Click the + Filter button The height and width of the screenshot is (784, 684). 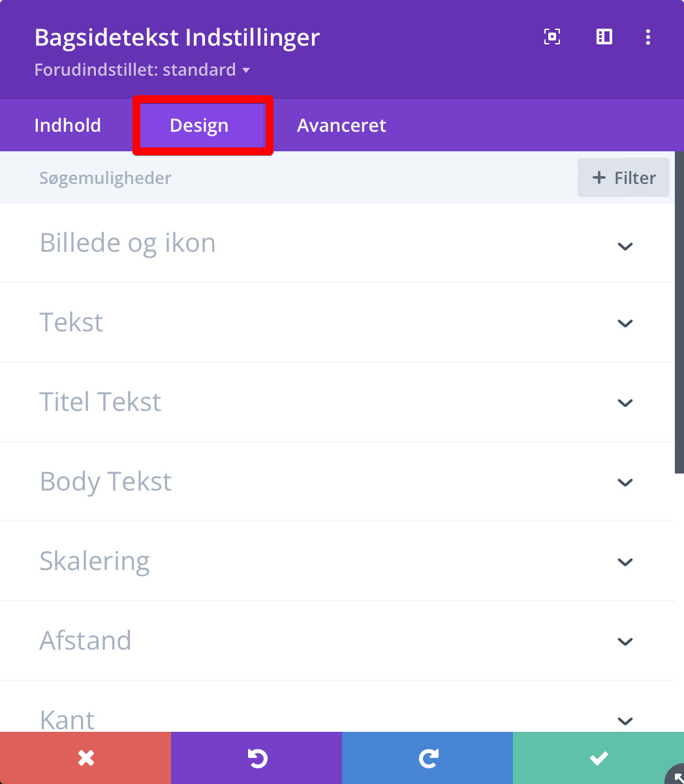point(623,178)
